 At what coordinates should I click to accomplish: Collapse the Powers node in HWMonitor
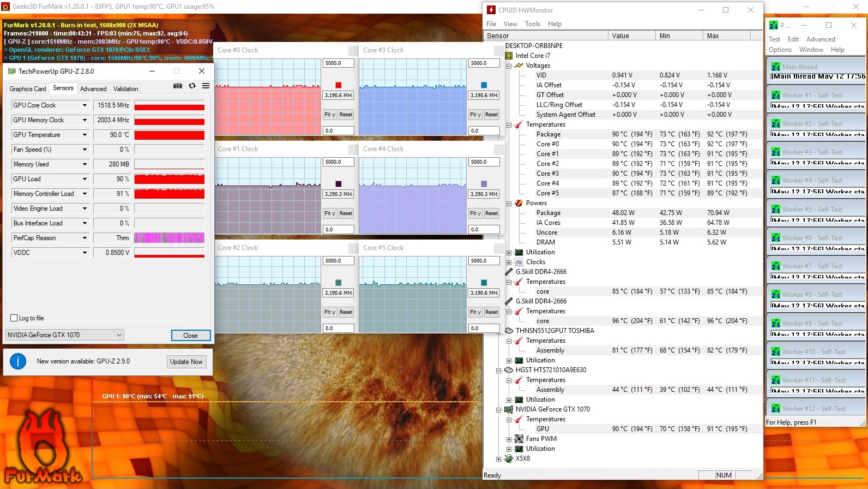coord(509,203)
